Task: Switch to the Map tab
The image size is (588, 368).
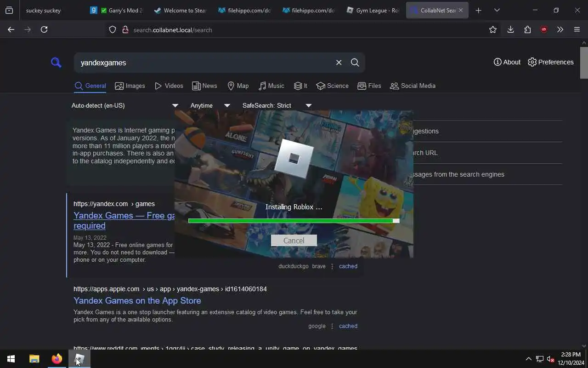Action: [x=238, y=86]
